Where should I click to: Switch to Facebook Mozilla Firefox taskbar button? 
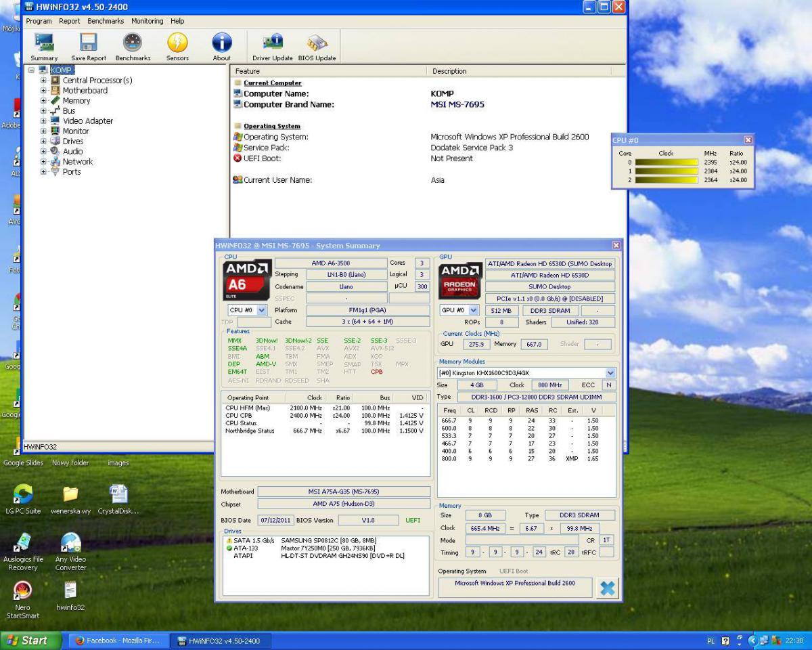[x=118, y=641]
